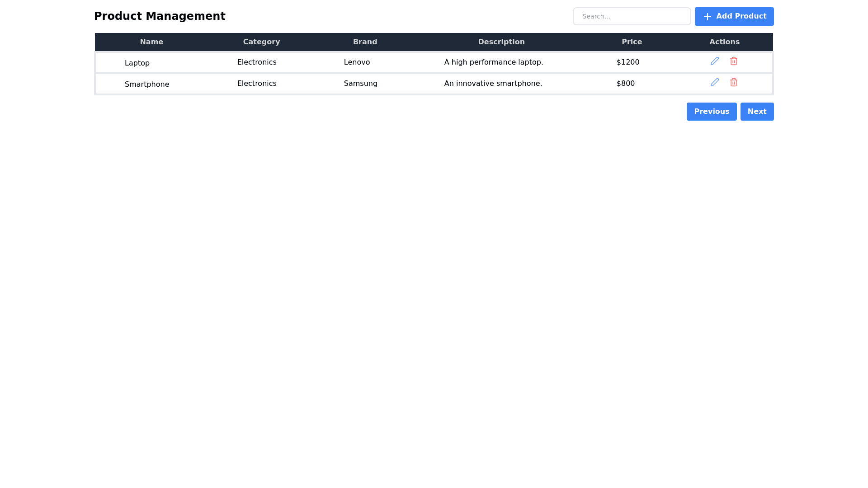Click the Lenovo brand cell
Viewport: 868px width, 488px height.
[357, 62]
